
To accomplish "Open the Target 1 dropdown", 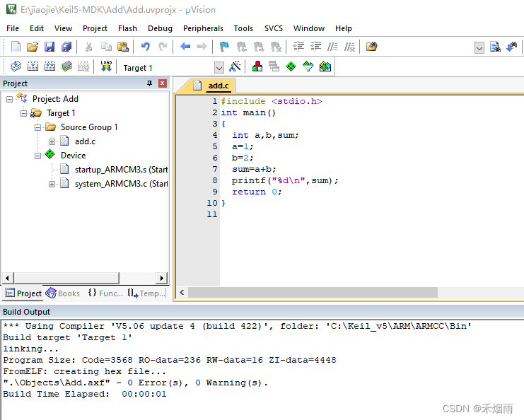I will tap(219, 67).
